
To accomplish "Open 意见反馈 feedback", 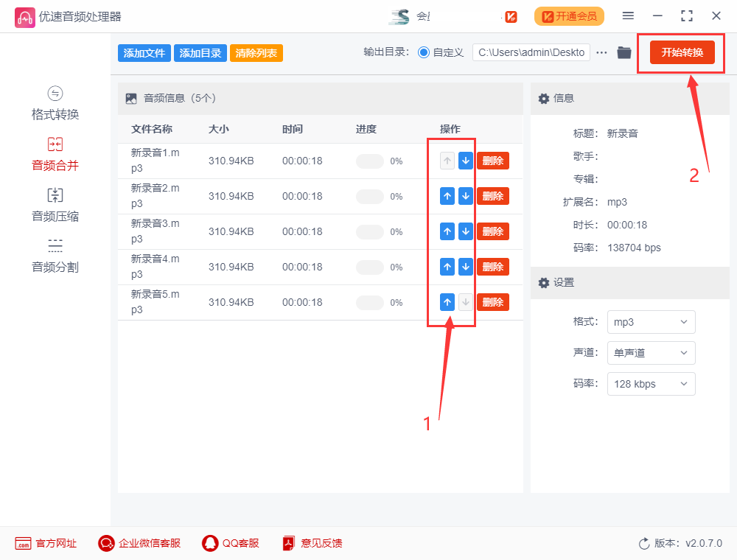I will point(312,543).
